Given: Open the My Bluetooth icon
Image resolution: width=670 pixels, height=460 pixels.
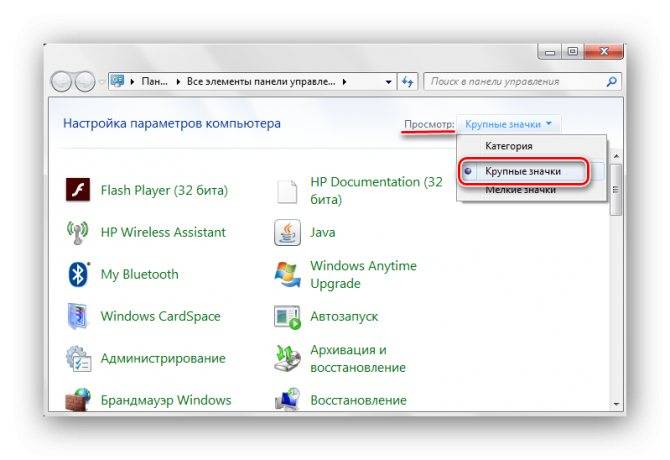Looking at the screenshot, I should coord(79,274).
